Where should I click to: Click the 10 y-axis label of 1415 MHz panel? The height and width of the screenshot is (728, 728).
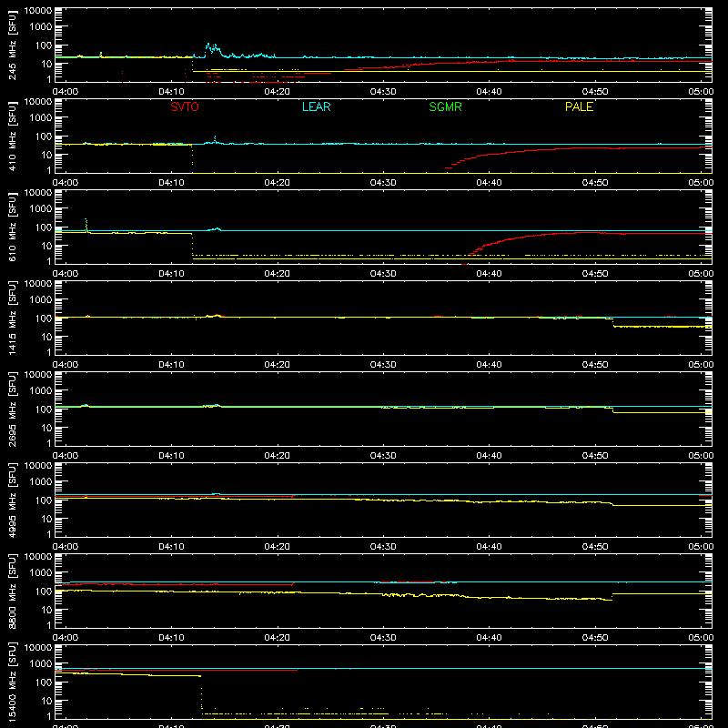pyautogui.click(x=46, y=337)
